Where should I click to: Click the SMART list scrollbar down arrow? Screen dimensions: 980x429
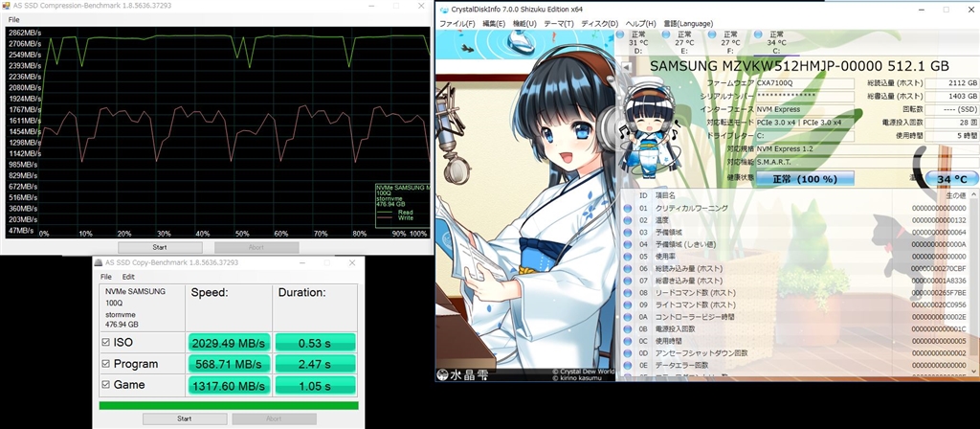[x=974, y=371]
